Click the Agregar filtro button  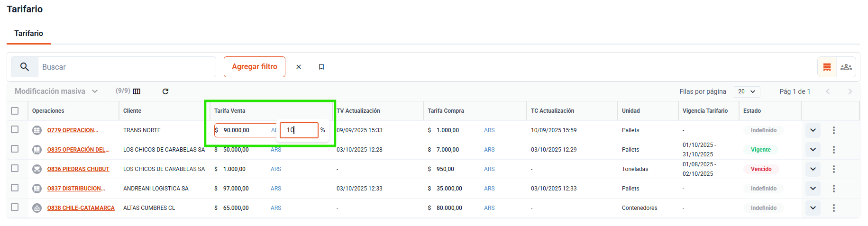coord(255,67)
